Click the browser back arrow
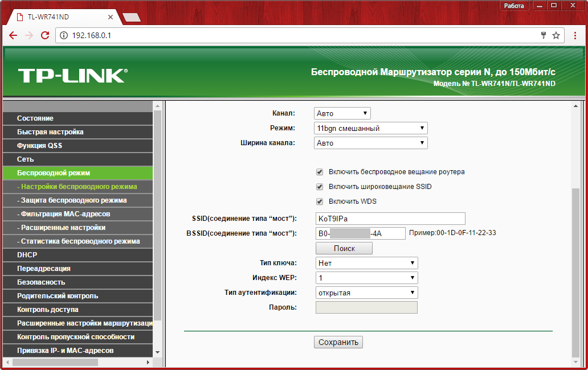This screenshot has width=588, height=370. (x=13, y=35)
